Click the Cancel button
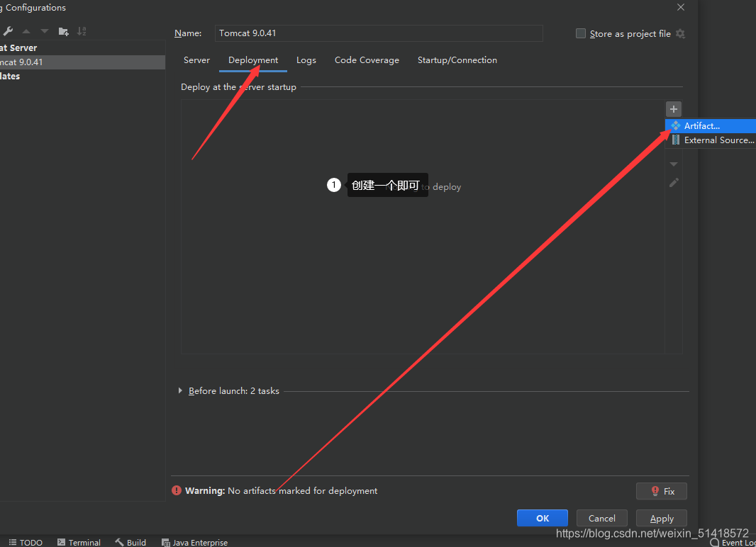Screen dimensions: 756x547 601,518
